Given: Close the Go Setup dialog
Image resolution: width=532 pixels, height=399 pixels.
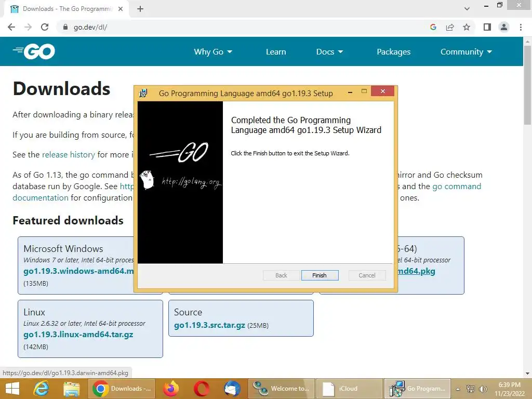Looking at the screenshot, I should click(383, 91).
